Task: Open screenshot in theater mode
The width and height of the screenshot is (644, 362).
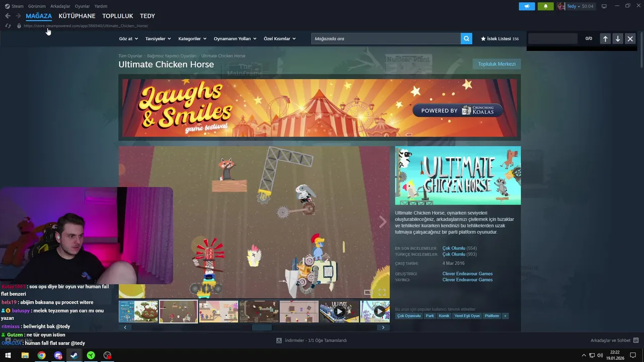Action: click(368, 292)
